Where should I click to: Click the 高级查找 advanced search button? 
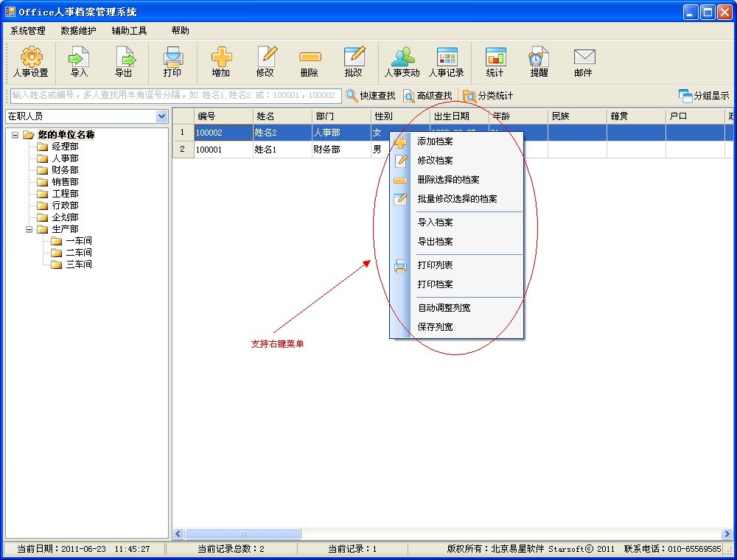427,96
